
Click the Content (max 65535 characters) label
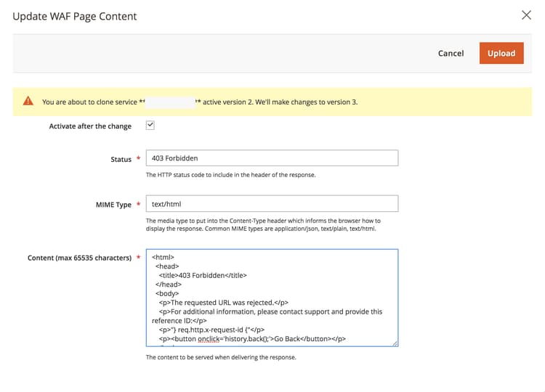pyautogui.click(x=79, y=258)
